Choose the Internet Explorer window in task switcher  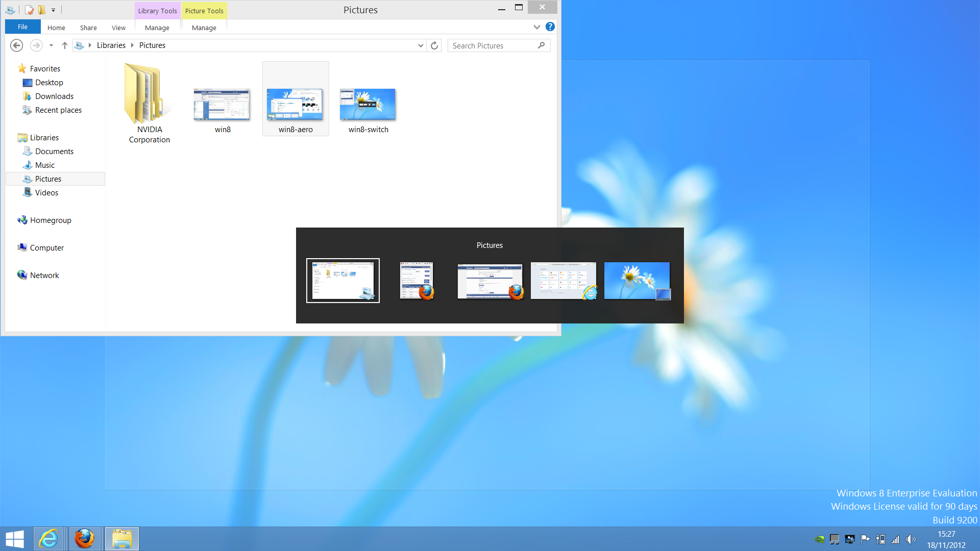563,280
